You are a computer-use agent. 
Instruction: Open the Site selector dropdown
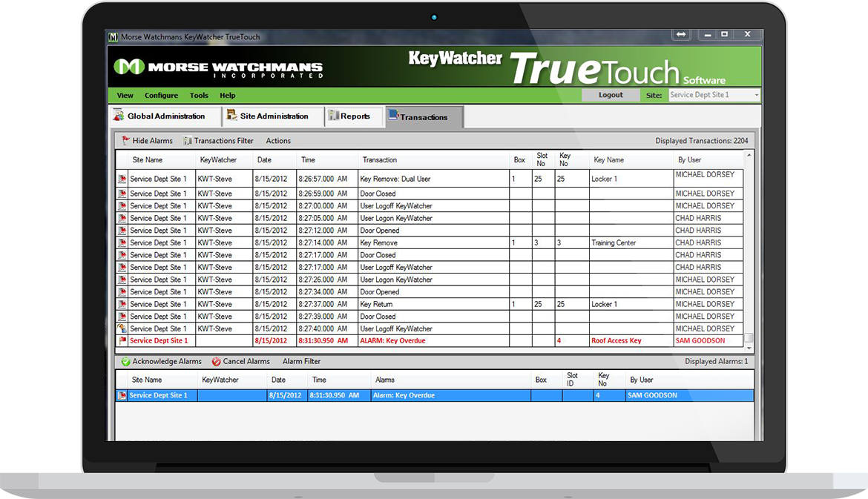click(x=756, y=94)
